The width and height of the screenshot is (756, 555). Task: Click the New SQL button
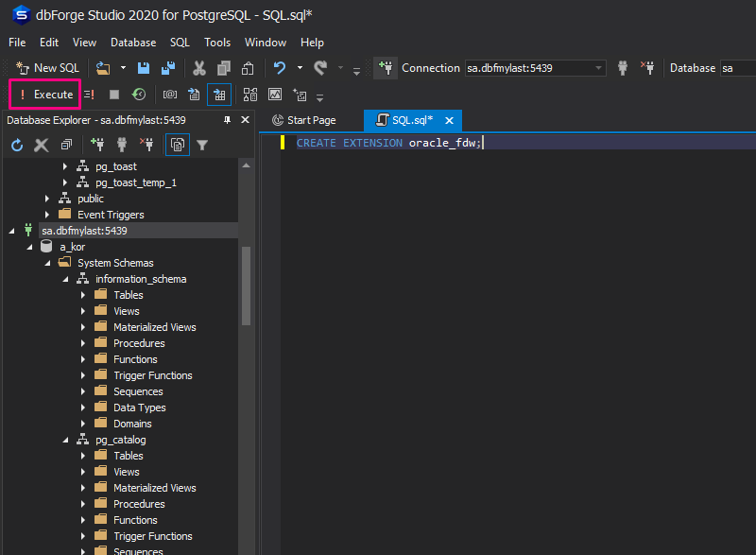pyautogui.click(x=47, y=68)
